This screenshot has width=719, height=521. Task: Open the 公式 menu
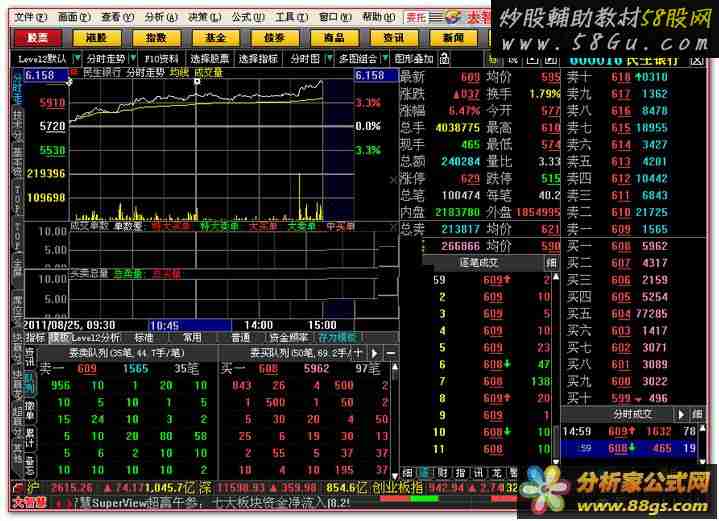click(248, 17)
